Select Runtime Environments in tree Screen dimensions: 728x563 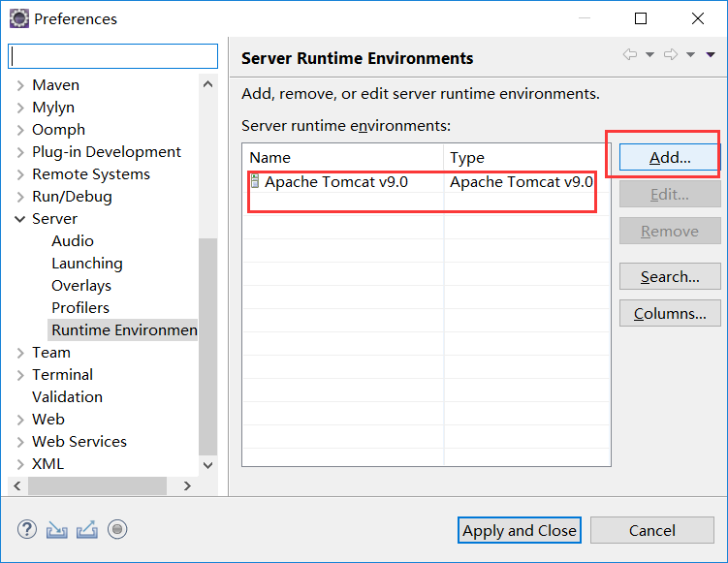pyautogui.click(x=123, y=330)
